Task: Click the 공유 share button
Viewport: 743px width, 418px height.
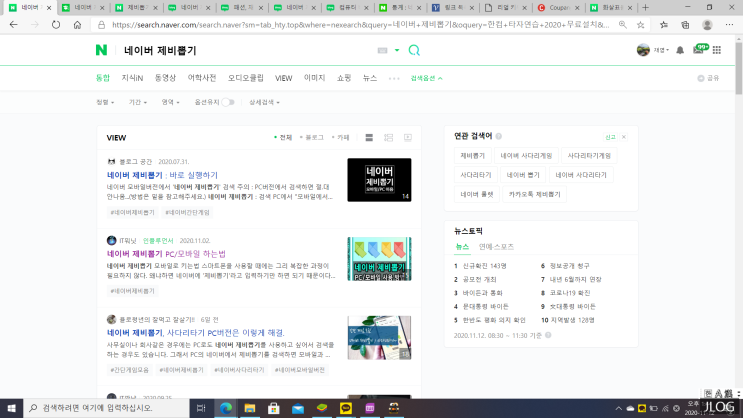Action: point(708,78)
